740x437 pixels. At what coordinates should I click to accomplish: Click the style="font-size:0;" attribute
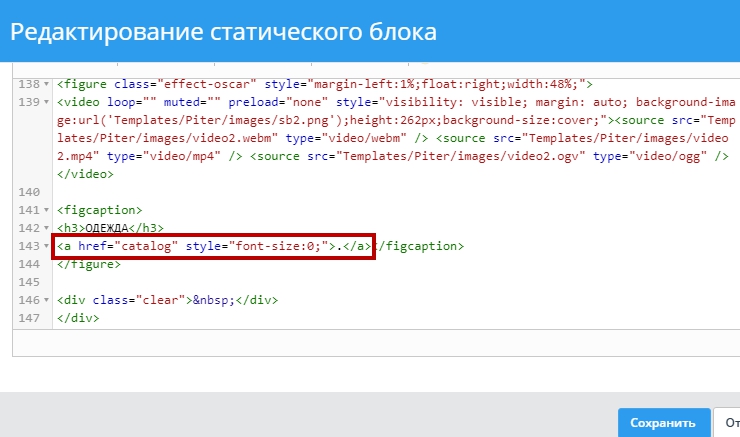click(x=257, y=246)
